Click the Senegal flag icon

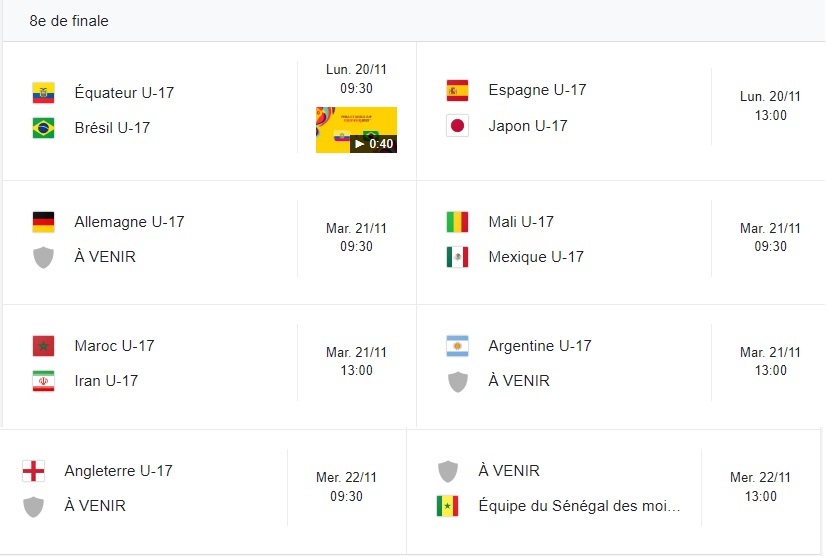pos(447,506)
